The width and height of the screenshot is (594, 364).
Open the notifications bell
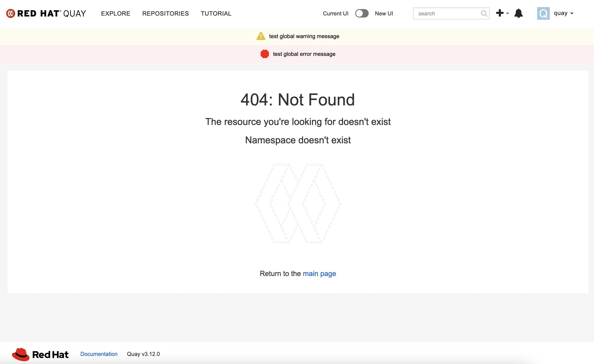pos(518,13)
